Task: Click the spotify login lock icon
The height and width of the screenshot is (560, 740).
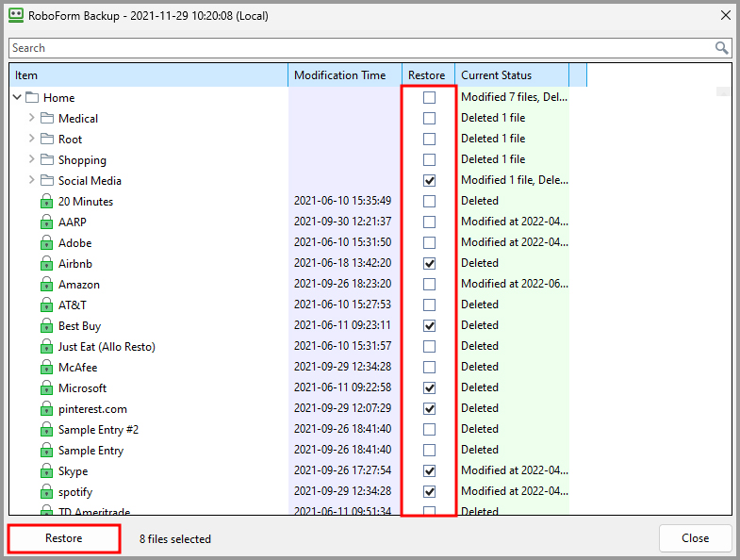Action: 46,491
